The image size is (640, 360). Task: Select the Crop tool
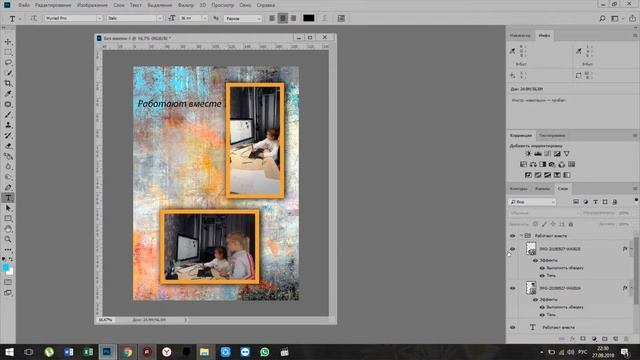coord(8,83)
